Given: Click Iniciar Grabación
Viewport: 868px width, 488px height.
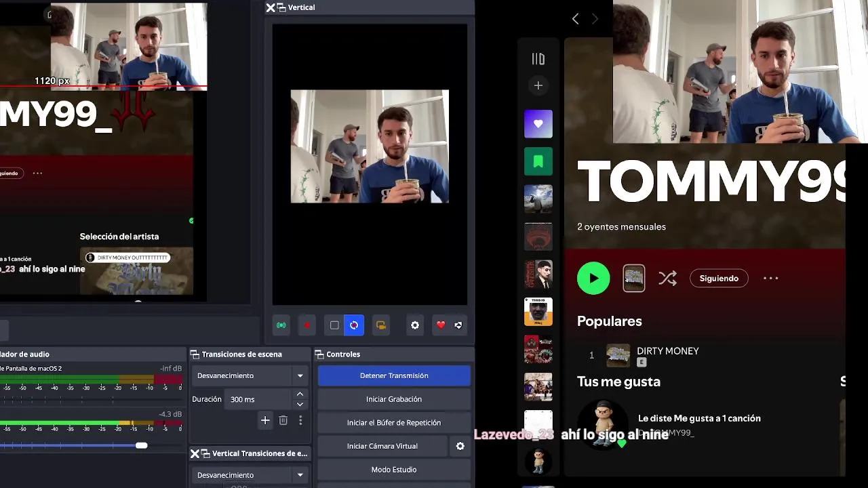Looking at the screenshot, I should click(x=394, y=399).
